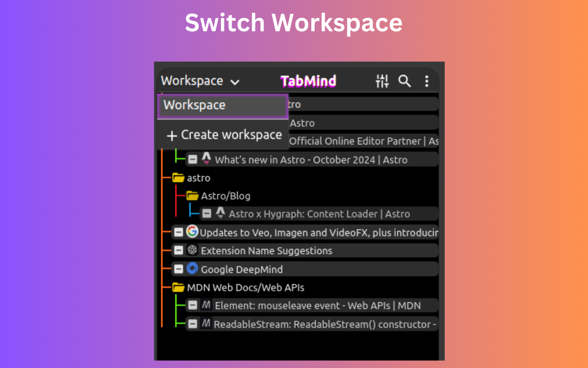Click the MDN icon on the ReadableStream tab

coord(206,323)
